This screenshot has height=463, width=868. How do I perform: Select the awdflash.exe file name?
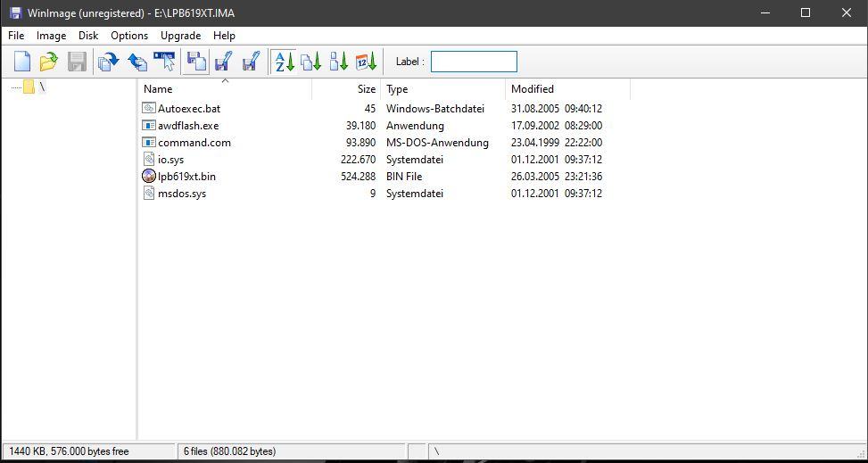tap(188, 126)
